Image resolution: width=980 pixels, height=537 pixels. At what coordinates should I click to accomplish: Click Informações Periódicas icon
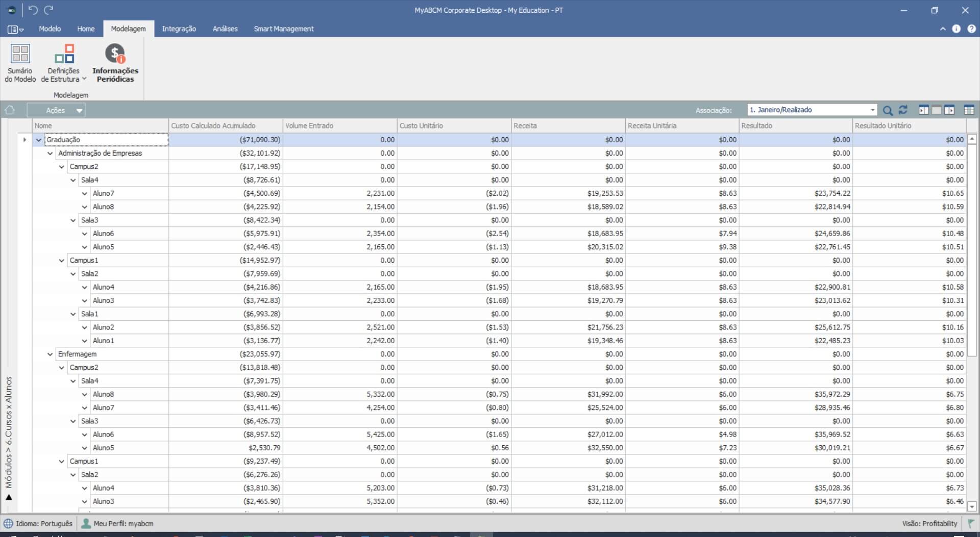[x=115, y=54]
